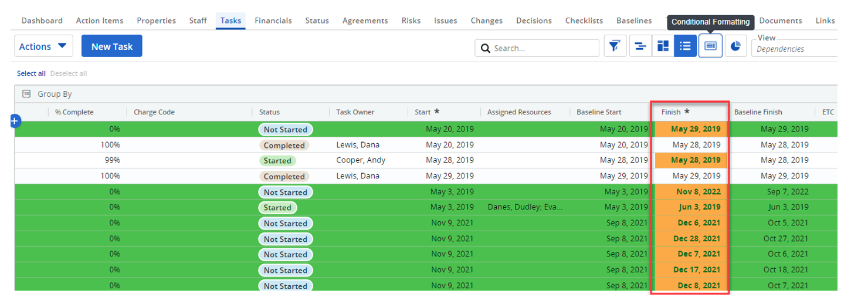Image resolution: width=868 pixels, height=304 pixels.
Task: Open the Properties tab
Action: coord(157,21)
